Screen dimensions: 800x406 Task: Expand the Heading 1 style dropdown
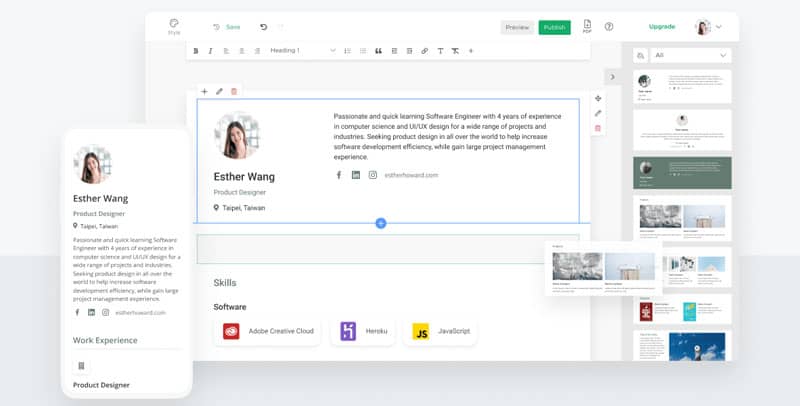[x=303, y=50]
